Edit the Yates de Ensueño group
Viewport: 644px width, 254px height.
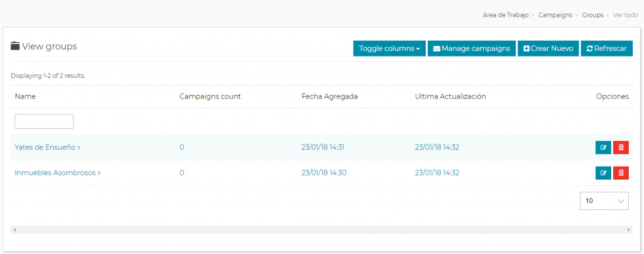(603, 148)
